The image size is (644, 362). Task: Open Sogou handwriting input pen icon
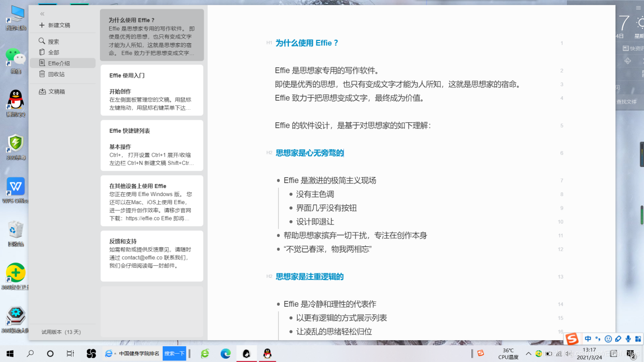click(618, 339)
